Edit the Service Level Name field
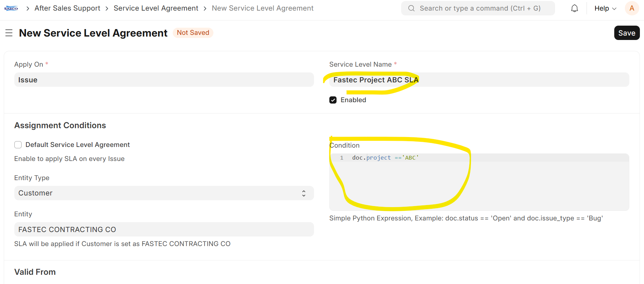 479,80
